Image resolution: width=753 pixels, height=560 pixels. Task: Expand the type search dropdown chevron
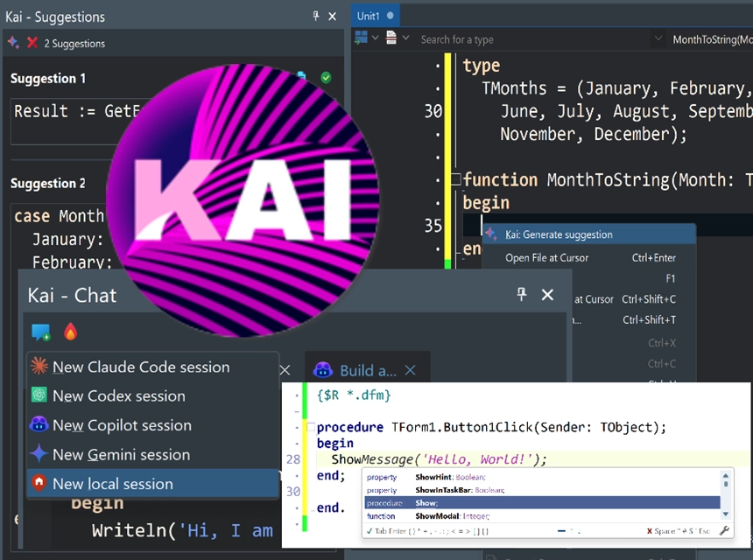[658, 38]
